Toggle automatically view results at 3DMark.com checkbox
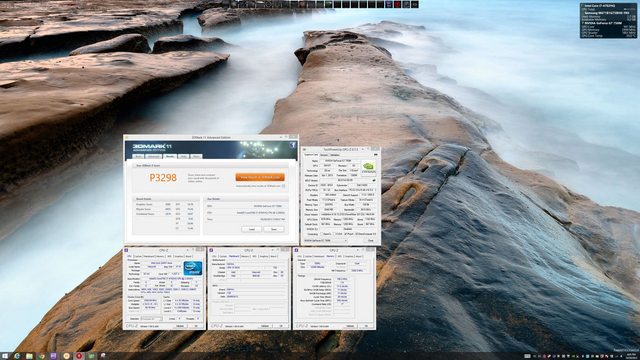 (284, 186)
